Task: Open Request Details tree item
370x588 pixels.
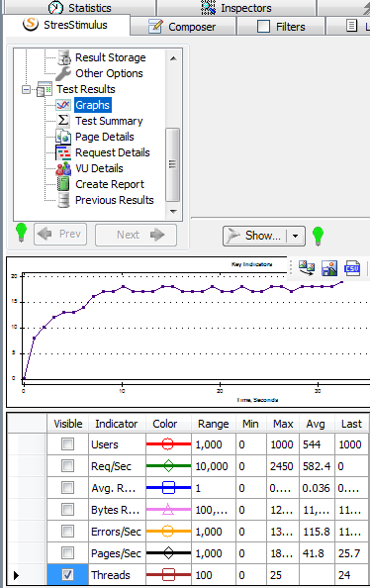Action: point(113,152)
